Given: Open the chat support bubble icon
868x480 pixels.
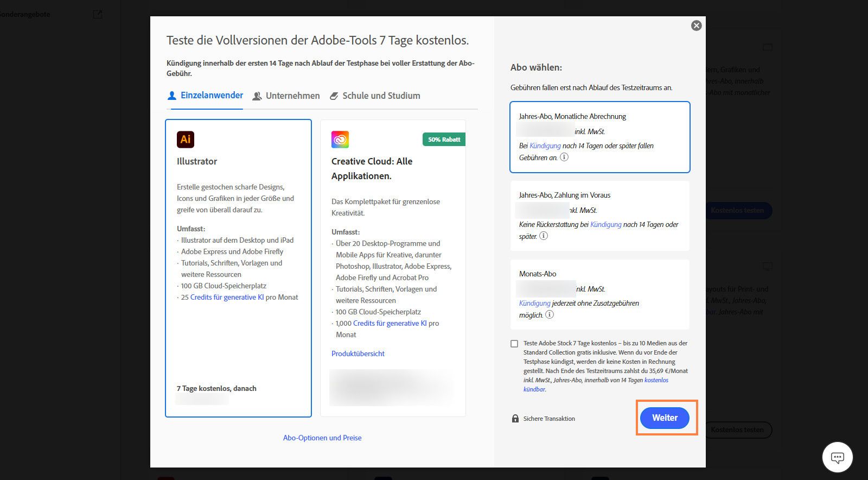Looking at the screenshot, I should pos(838,457).
